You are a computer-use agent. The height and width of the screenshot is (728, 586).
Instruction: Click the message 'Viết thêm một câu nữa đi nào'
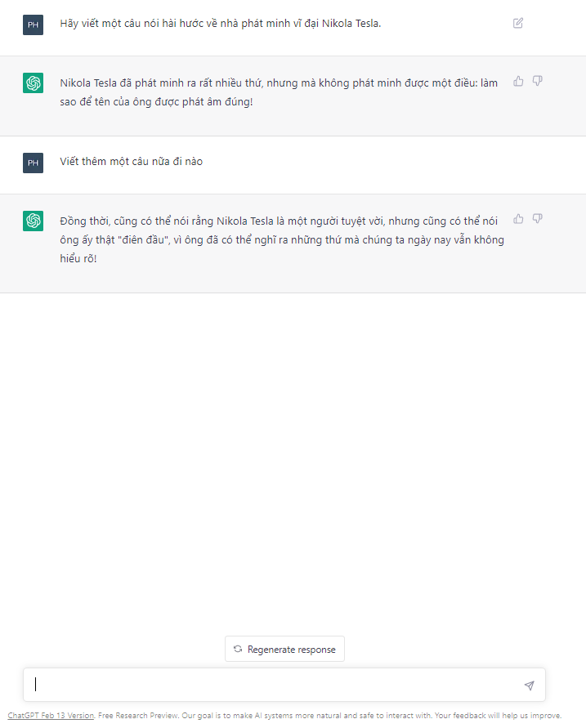click(x=131, y=162)
